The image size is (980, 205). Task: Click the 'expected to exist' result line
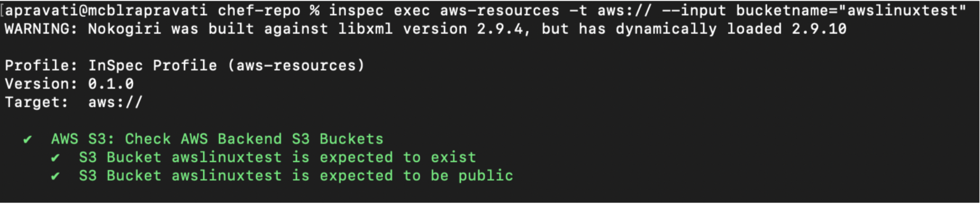(x=277, y=157)
